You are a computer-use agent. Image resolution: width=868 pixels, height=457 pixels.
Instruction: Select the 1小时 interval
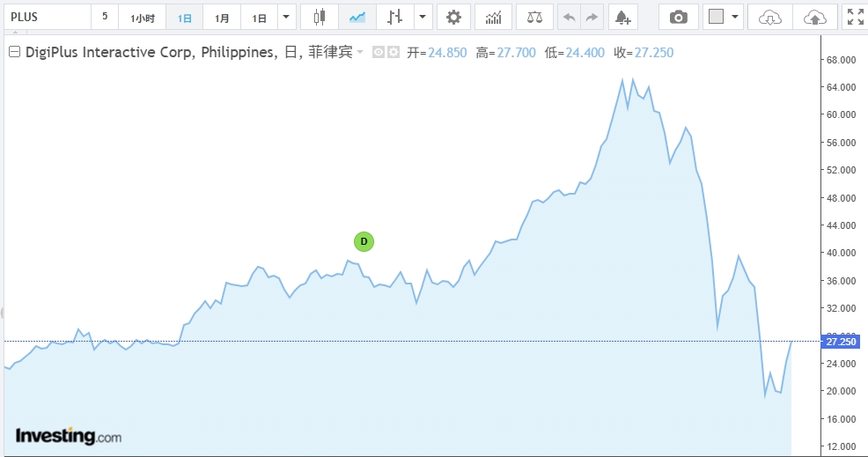coord(143,18)
